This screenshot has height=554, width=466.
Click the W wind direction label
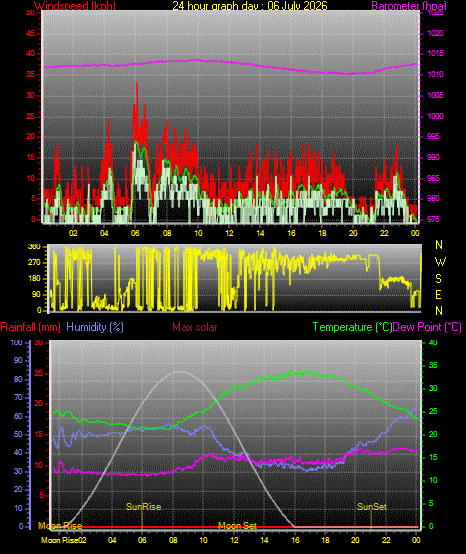(x=440, y=262)
